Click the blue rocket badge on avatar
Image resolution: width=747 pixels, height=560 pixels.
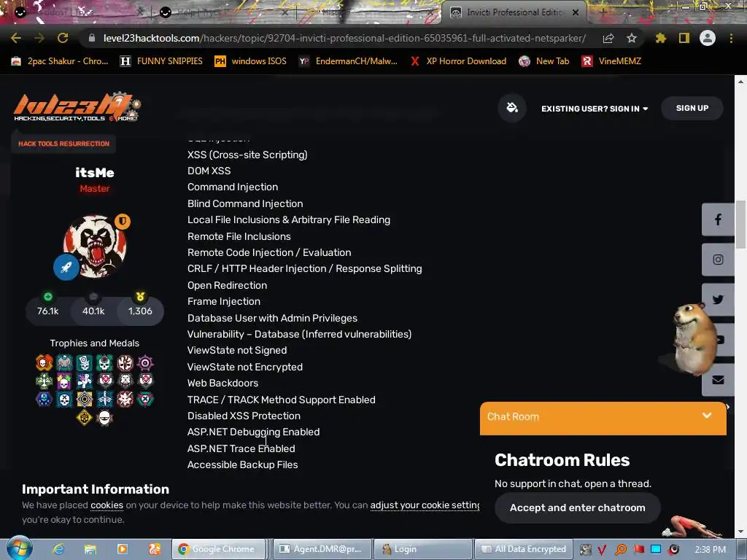click(x=66, y=267)
